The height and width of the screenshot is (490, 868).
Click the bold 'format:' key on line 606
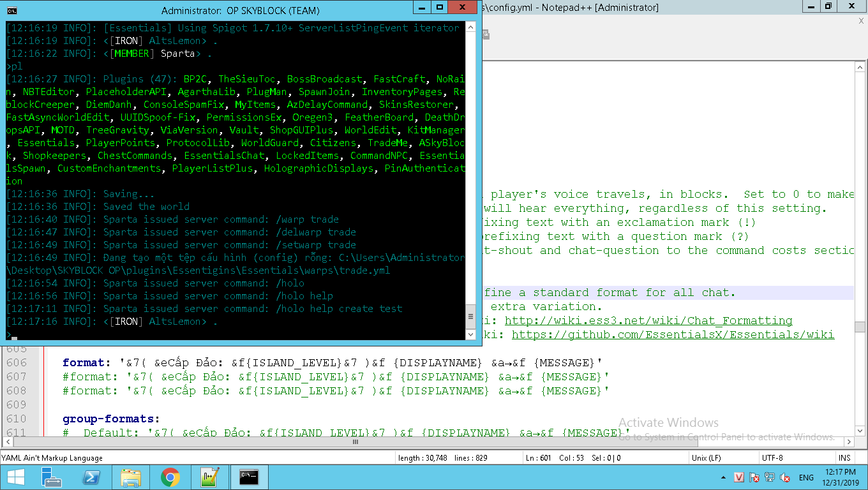pos(87,363)
